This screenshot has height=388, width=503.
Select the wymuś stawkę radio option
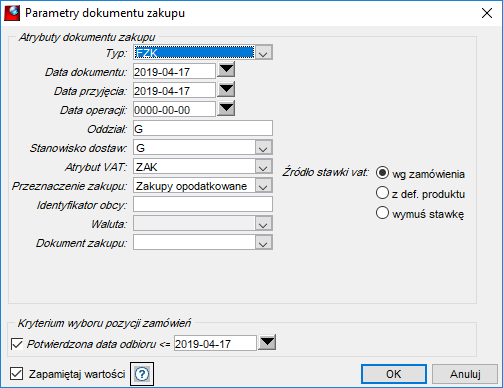click(382, 213)
